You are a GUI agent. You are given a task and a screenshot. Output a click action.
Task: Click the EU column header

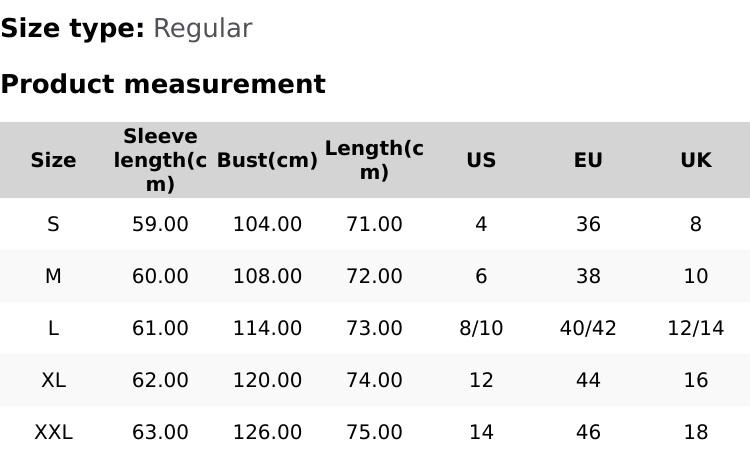point(588,160)
